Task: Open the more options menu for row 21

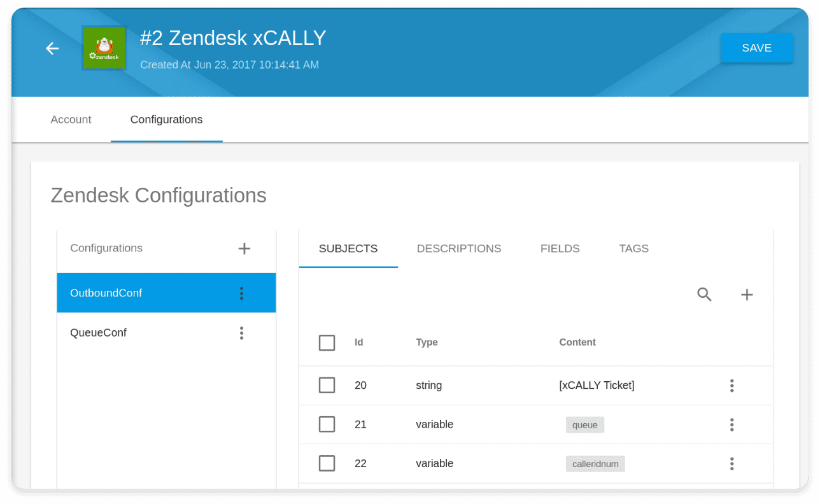Action: 732,424
